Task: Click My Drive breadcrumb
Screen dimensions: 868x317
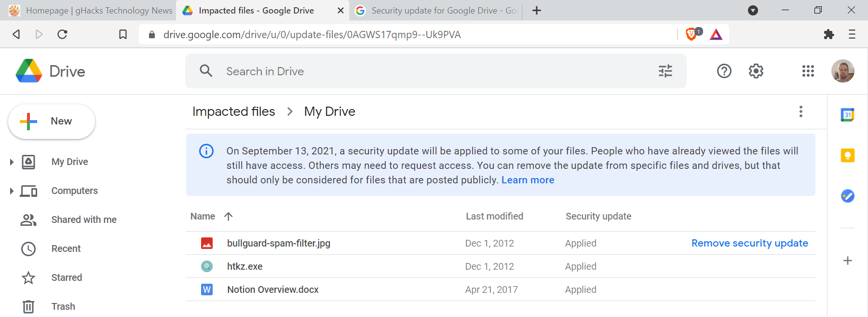Action: tap(330, 111)
